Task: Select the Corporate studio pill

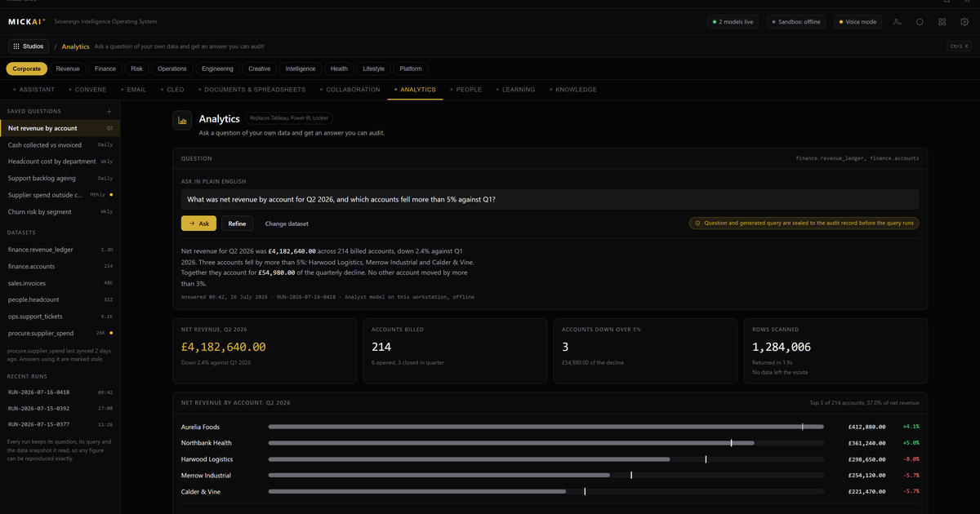Action: tap(27, 69)
